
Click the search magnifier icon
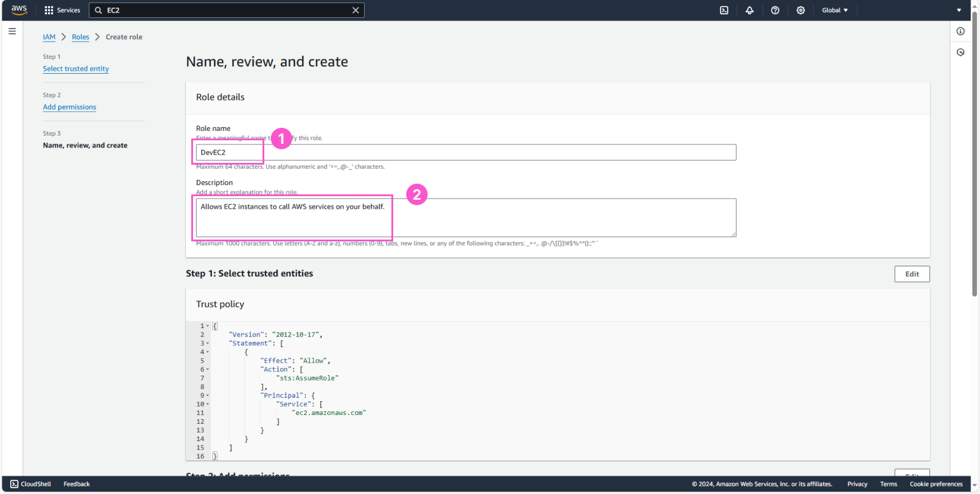pyautogui.click(x=99, y=10)
